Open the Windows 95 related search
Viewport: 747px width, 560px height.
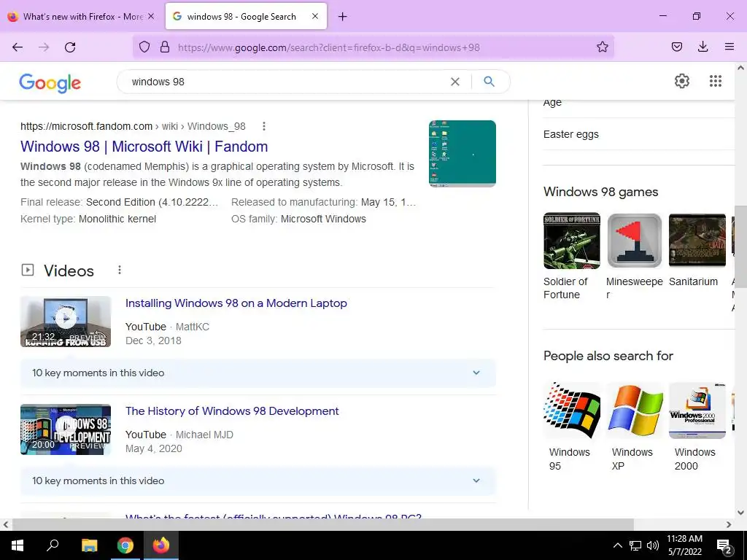pyautogui.click(x=572, y=427)
